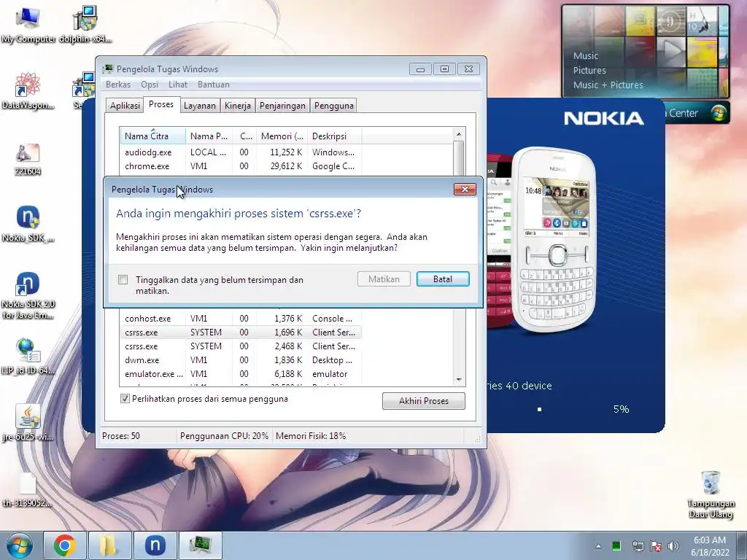Viewport: 747px width, 560px height.
Task: Click the green CPU meter tray icon
Action: pyautogui.click(x=616, y=545)
